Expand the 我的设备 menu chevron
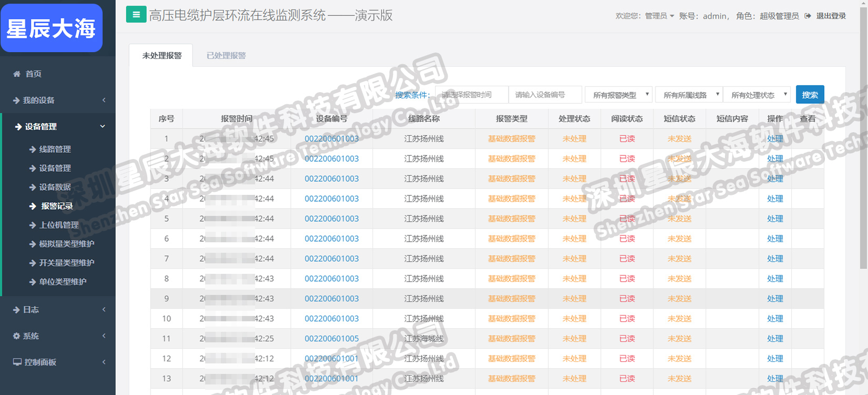This screenshot has height=395, width=868. click(x=104, y=100)
